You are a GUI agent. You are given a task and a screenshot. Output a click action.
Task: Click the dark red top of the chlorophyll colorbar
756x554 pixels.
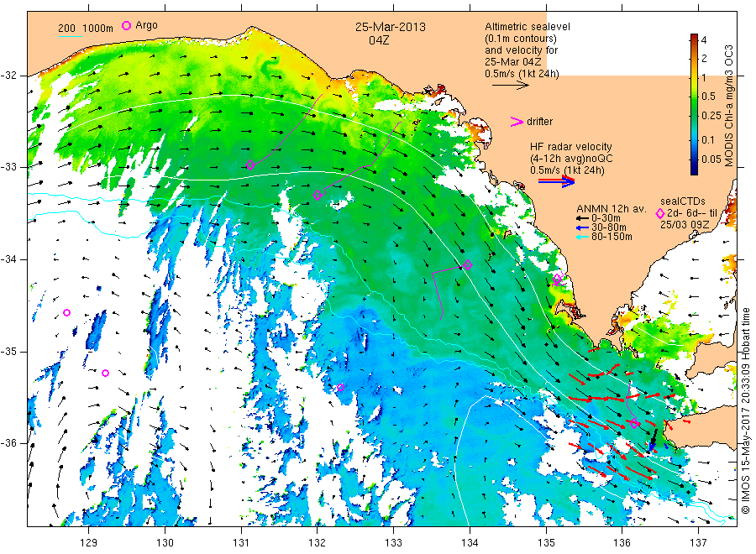(694, 37)
